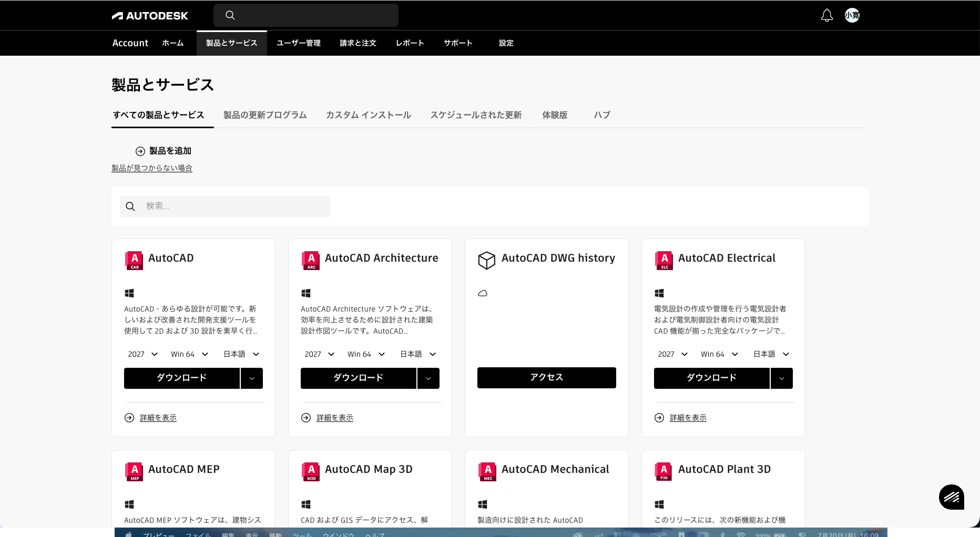Open the AutoCAD 日本語 language dropdown

[x=241, y=354]
